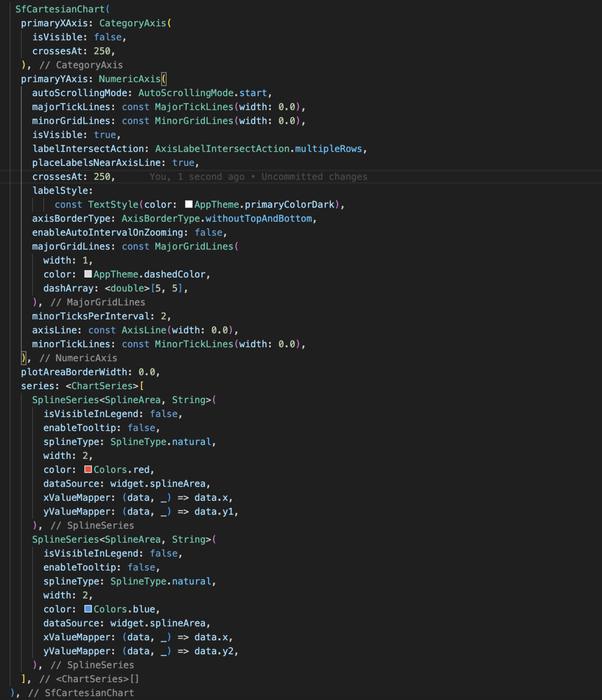Click the AppTheme.dashedColor color swatch
The height and width of the screenshot is (700, 602).
point(88,274)
